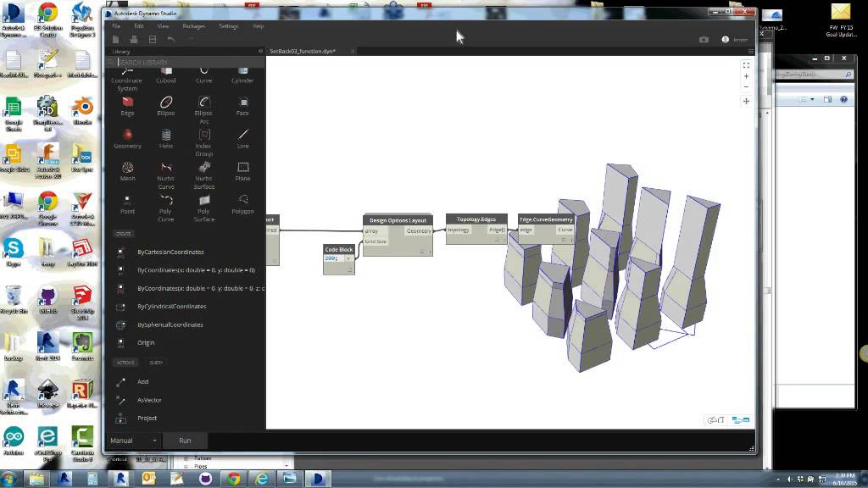Click the camera screenshot icon

tap(704, 39)
